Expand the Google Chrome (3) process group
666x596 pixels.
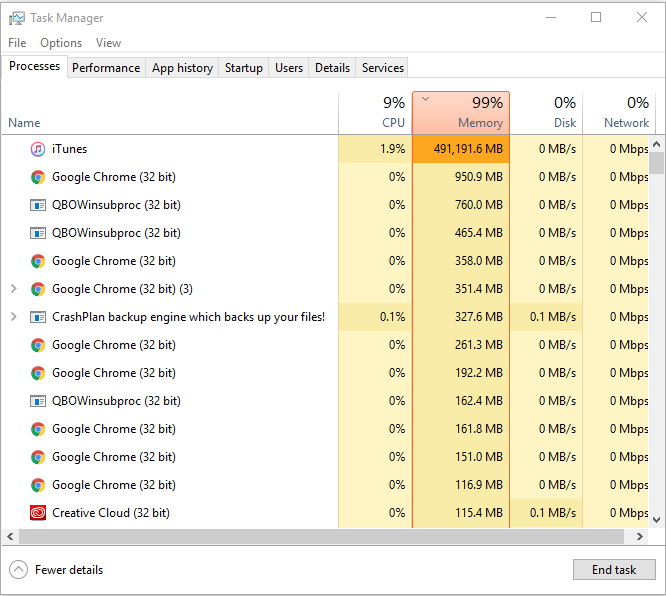coord(13,289)
